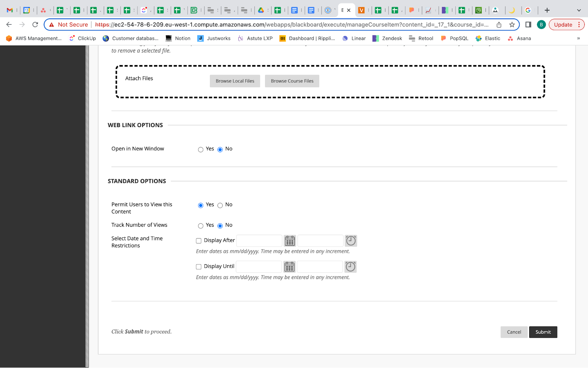Click Browse Local Files button

coord(235,81)
